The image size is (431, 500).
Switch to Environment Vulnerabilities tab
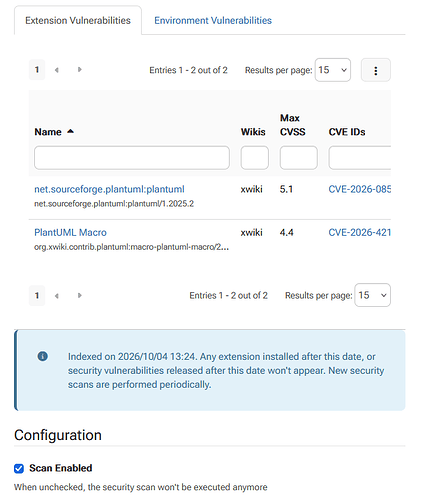[x=213, y=20]
